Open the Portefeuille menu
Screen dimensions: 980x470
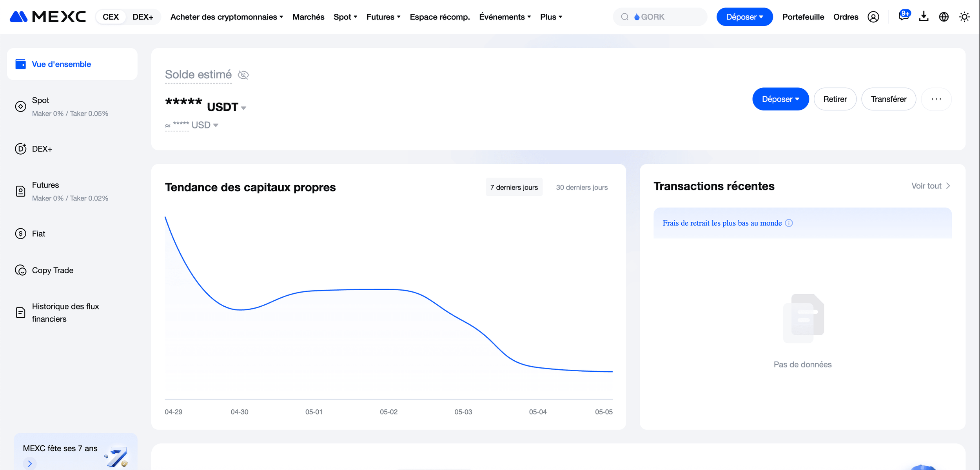pos(803,17)
